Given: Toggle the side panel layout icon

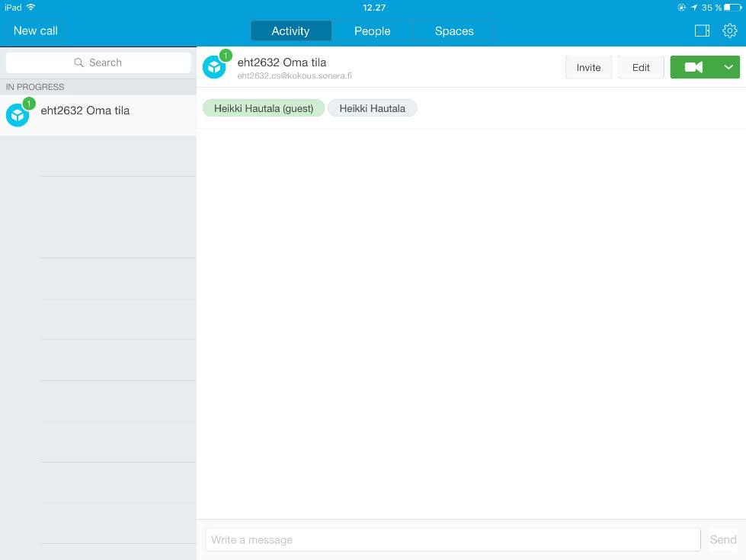Looking at the screenshot, I should 702,31.
